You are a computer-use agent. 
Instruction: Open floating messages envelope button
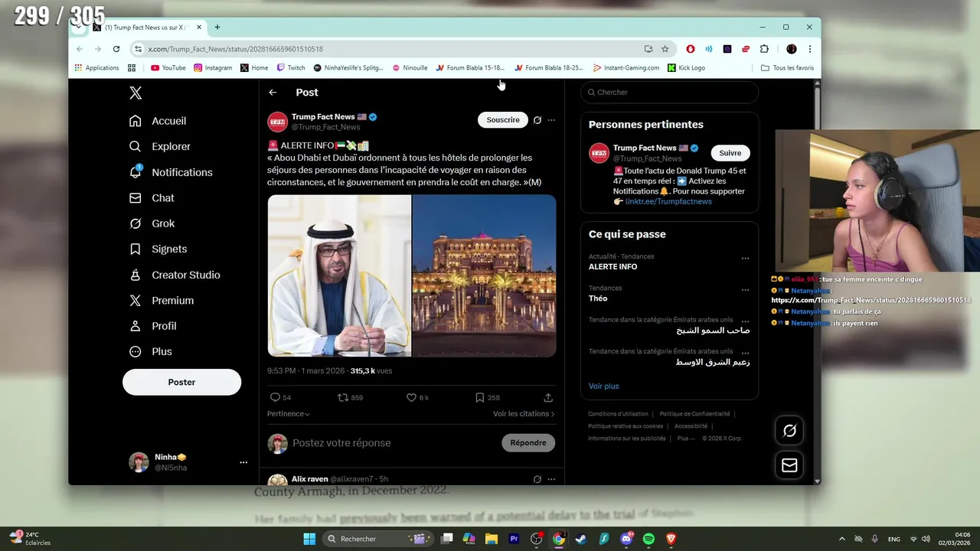point(789,465)
